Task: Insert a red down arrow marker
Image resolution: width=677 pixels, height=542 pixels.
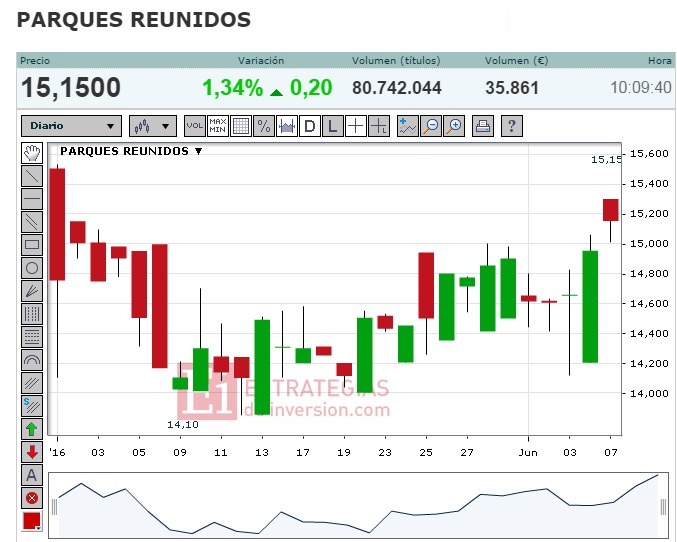Action: [32, 452]
